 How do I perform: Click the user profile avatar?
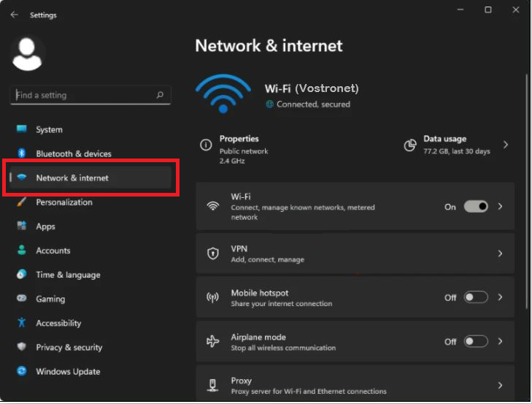(x=28, y=53)
